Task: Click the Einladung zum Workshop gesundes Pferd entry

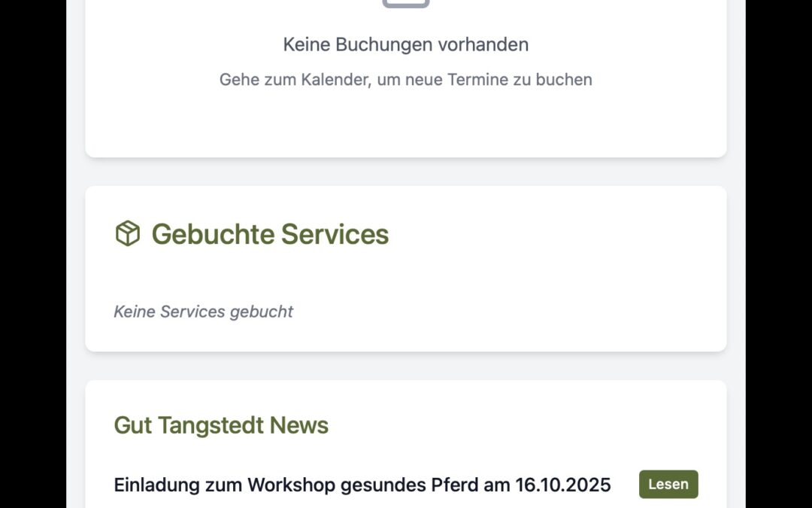Action: pos(362,485)
